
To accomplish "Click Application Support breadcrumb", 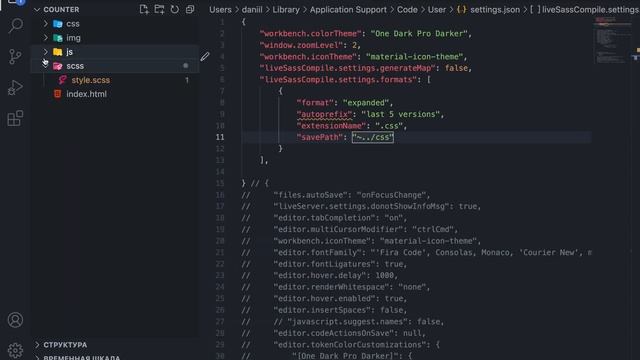I will (348, 9).
